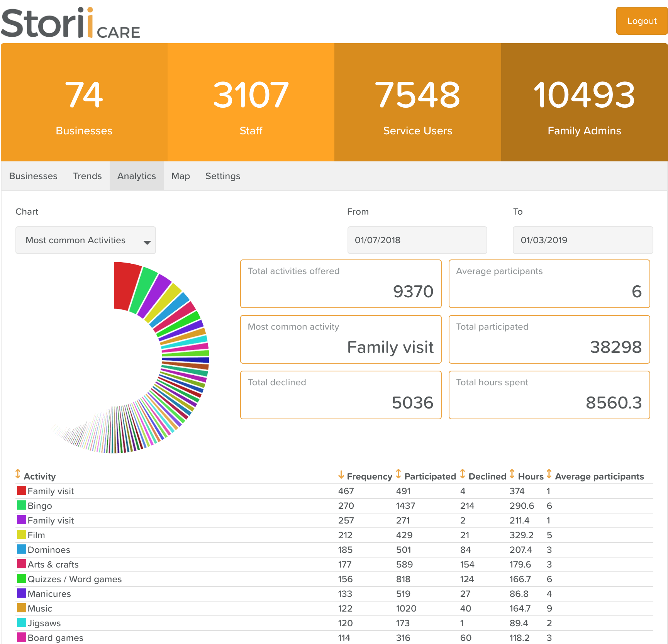This screenshot has height=644, width=668.
Task: Click the Total hours spent card
Action: pos(549,395)
